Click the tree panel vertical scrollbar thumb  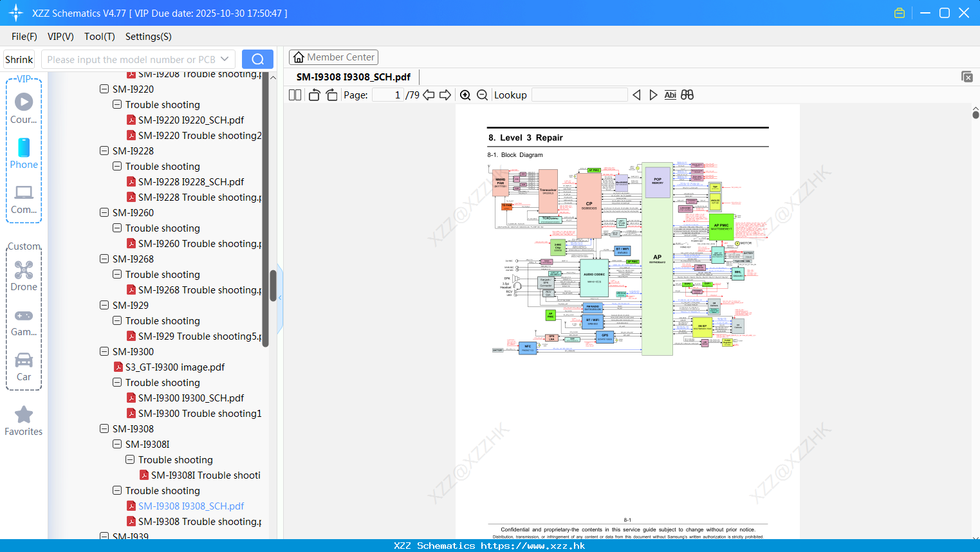pyautogui.click(x=273, y=286)
